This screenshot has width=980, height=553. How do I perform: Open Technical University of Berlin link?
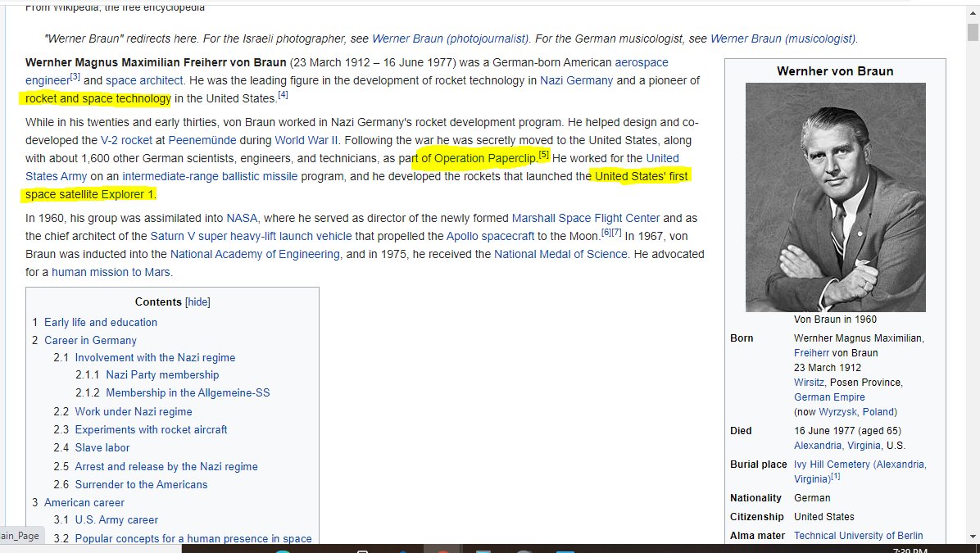coord(858,536)
